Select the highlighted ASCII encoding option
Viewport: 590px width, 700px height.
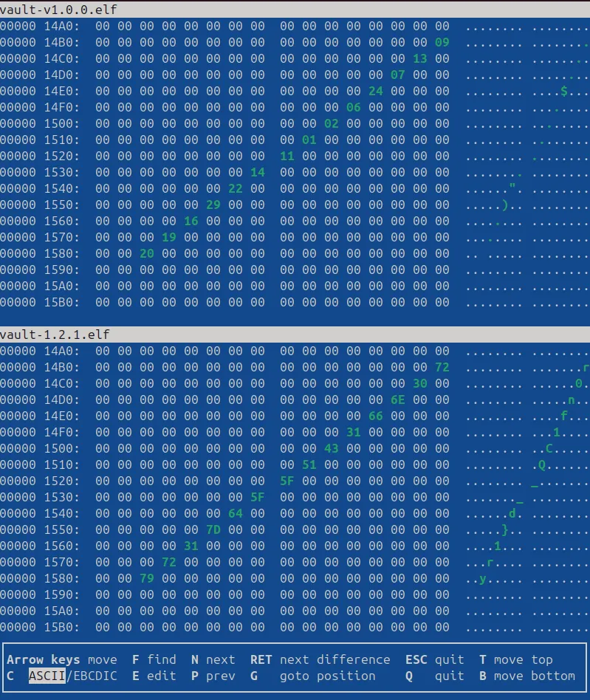tap(47, 676)
